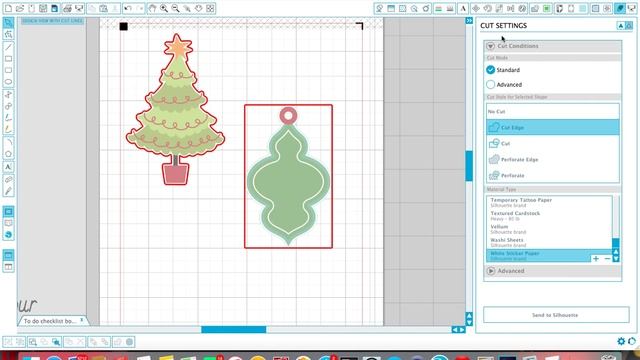Create a new document

(8, 8)
